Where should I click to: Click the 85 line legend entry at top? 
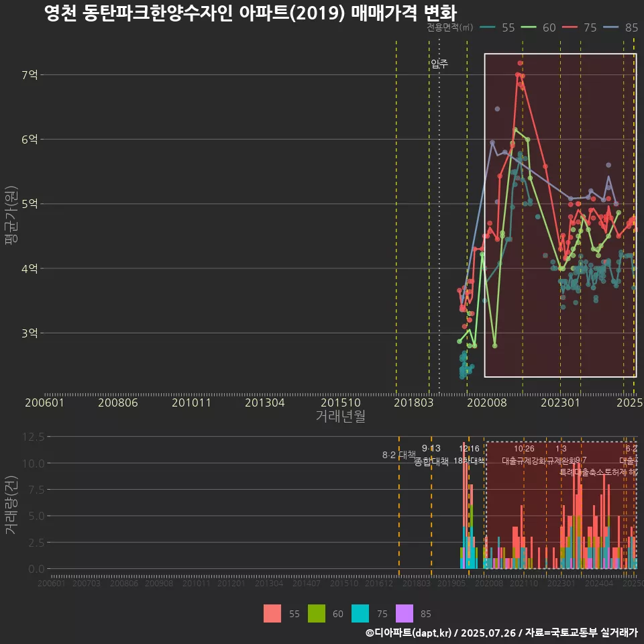pos(621,28)
